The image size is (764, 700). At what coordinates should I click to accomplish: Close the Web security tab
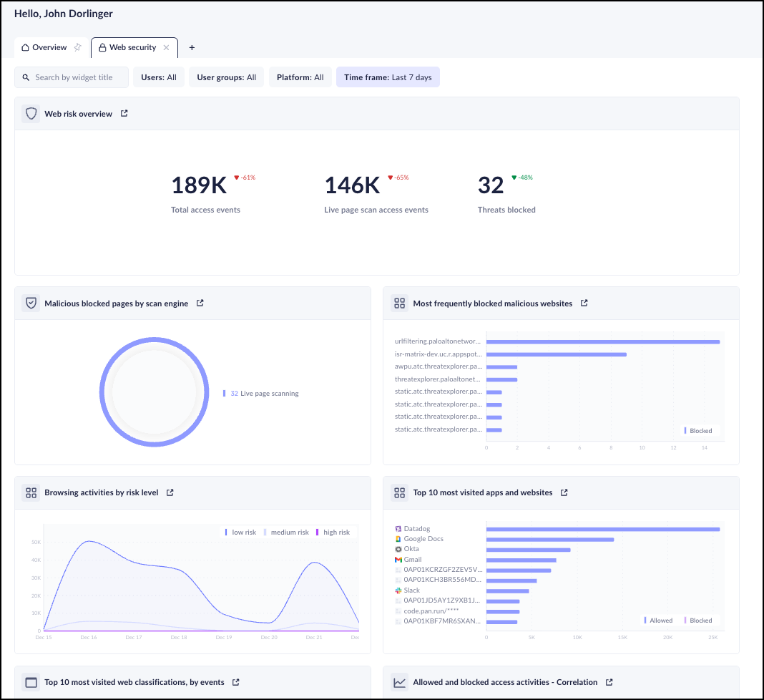point(167,48)
